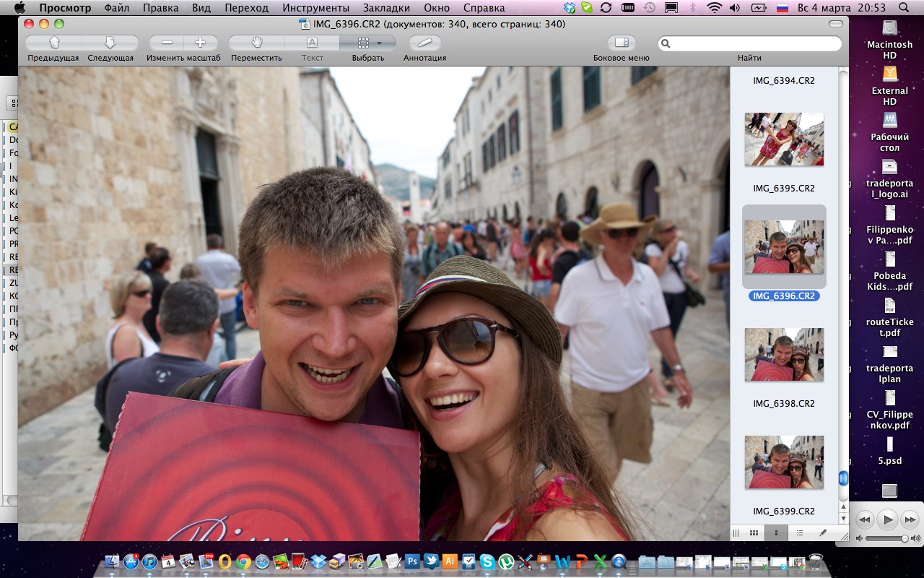Open Photoshop from the Dock
924x578 pixels.
413,561
